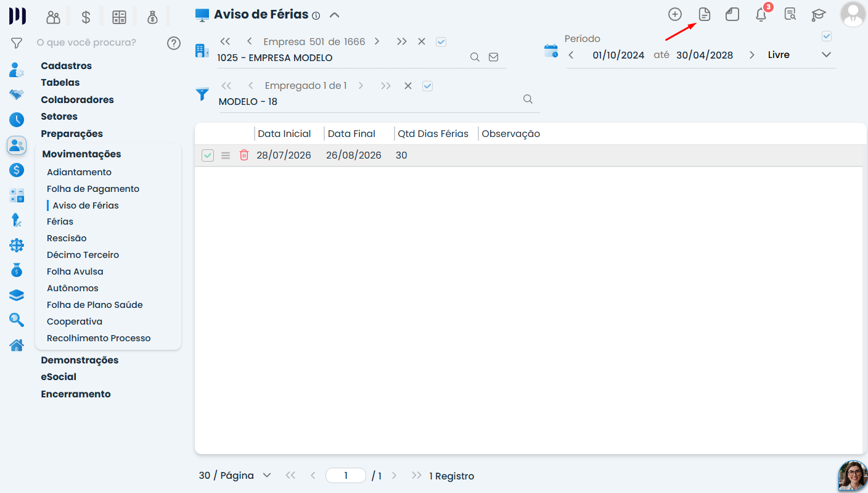Jump to last company with double arrow
Screen dimensions: 868x493
coord(402,41)
